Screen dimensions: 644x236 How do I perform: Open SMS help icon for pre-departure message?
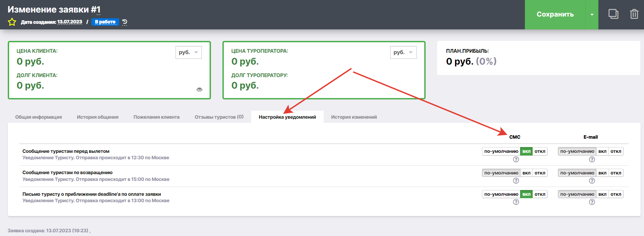[516, 159]
